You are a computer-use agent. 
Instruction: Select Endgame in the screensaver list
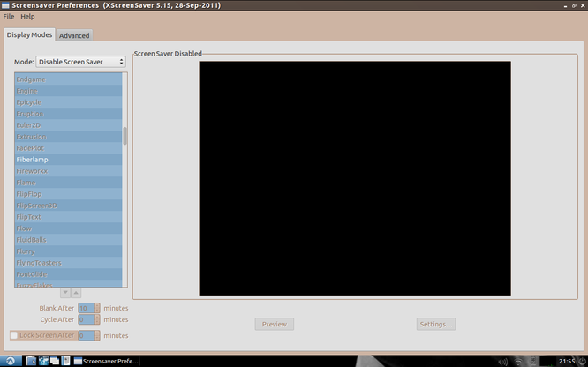[68, 79]
